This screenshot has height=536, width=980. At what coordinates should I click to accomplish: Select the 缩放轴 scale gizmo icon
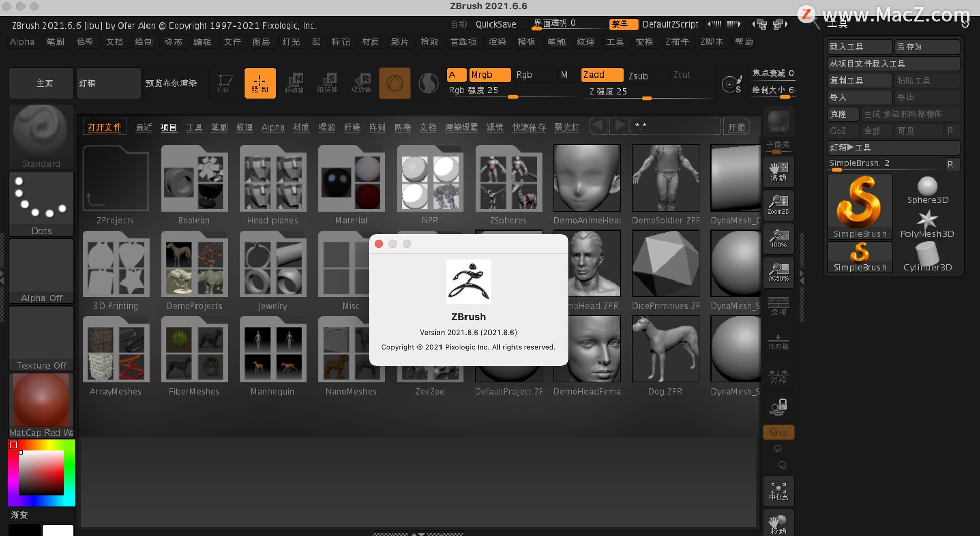point(328,83)
